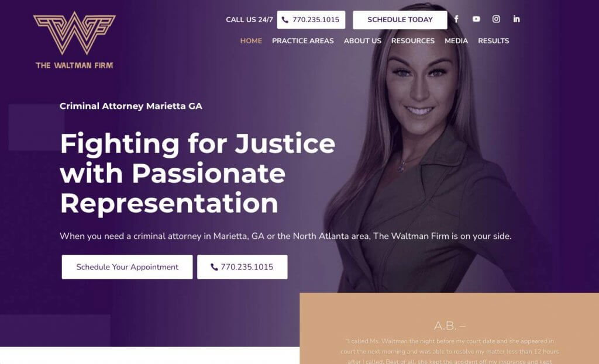Open the PRACTICE AREAS menu

[303, 41]
